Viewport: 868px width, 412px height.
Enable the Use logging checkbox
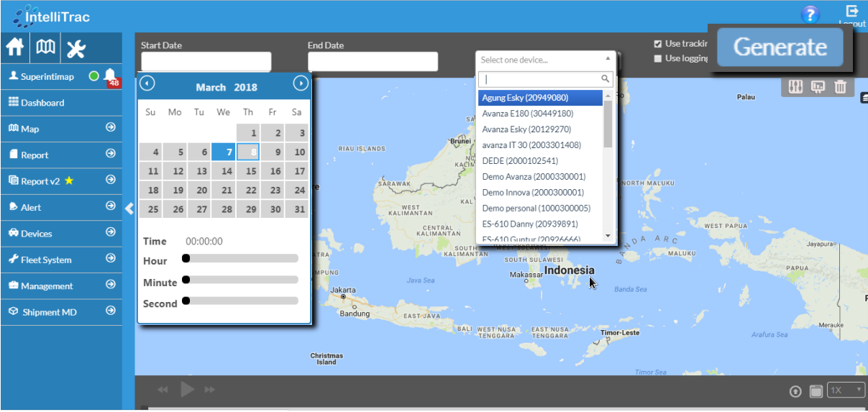pyautogui.click(x=657, y=59)
